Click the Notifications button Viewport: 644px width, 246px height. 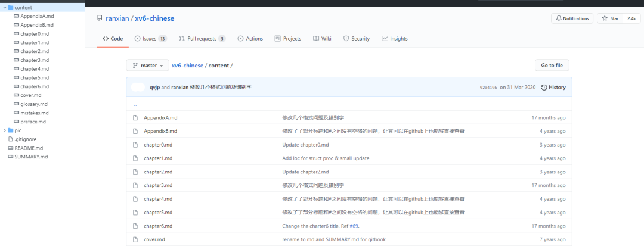[572, 18]
